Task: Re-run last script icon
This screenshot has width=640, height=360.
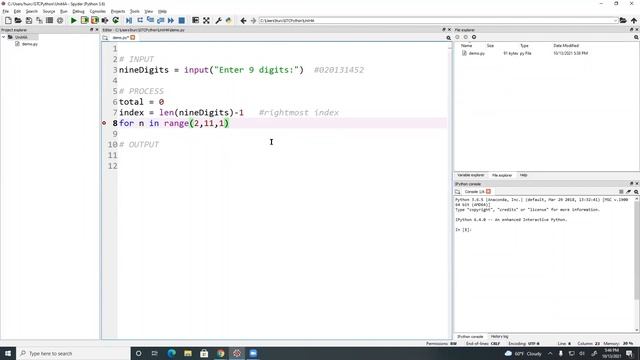Action: coord(116,20)
